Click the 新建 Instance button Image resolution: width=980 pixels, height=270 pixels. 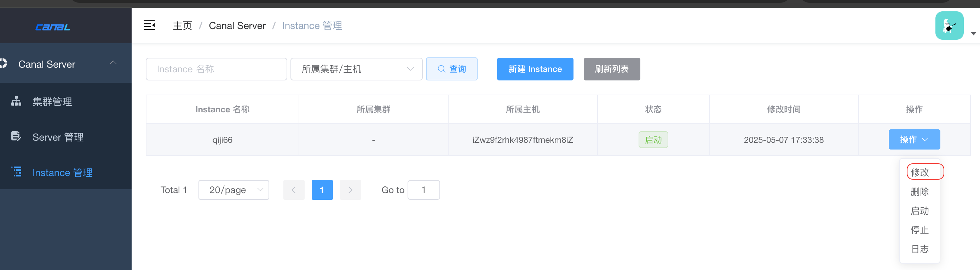pyautogui.click(x=535, y=69)
